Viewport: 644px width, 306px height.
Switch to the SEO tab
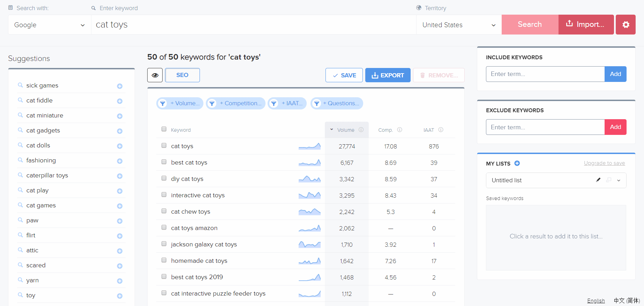pos(182,75)
